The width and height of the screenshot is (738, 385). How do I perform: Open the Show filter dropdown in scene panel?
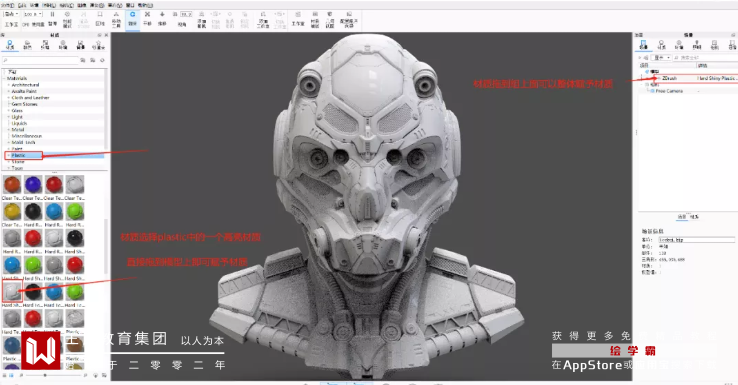coord(662,57)
